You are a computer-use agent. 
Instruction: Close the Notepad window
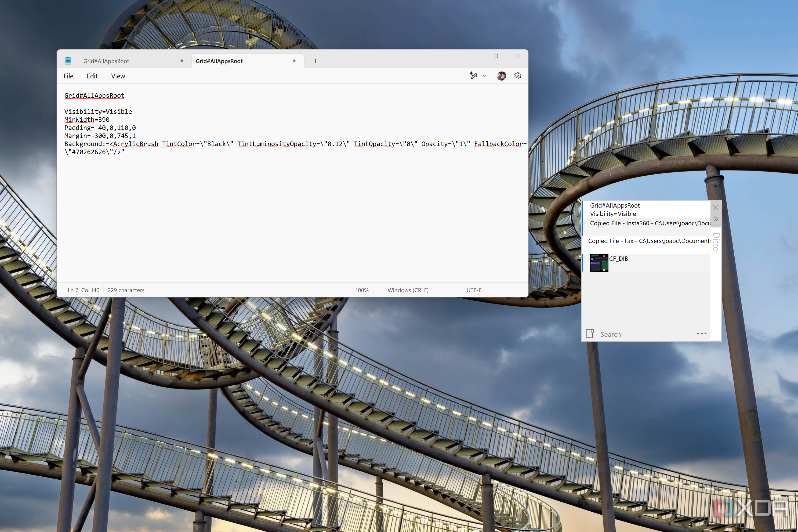[517, 56]
